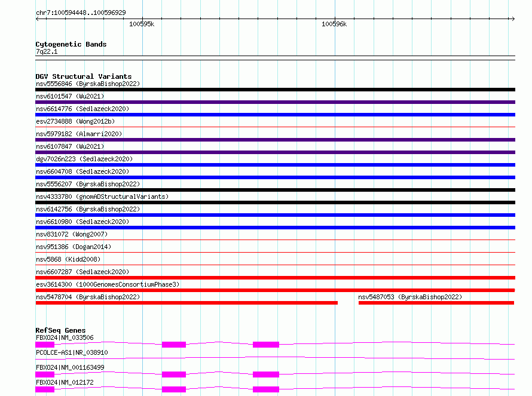Open variant nsv5487053 (ByrskaBishop2022) label
The width and height of the screenshot is (532, 396).
coord(410,297)
